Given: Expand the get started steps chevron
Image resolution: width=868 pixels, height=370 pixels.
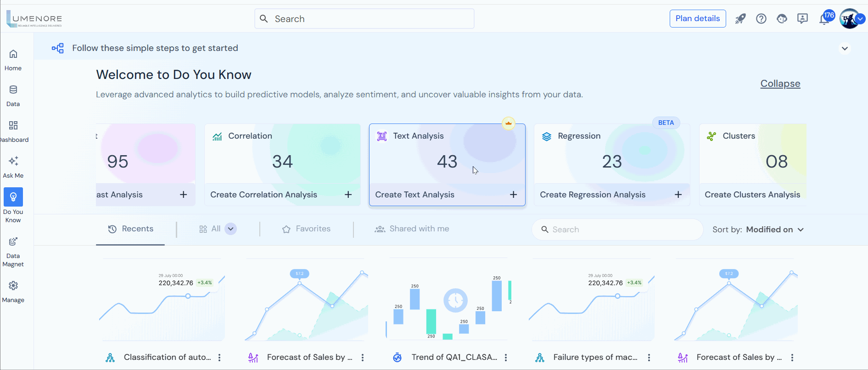Looking at the screenshot, I should [845, 48].
